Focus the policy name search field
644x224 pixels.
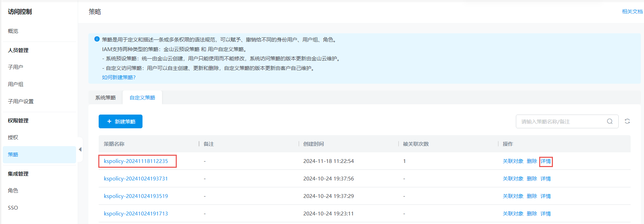[x=562, y=121]
